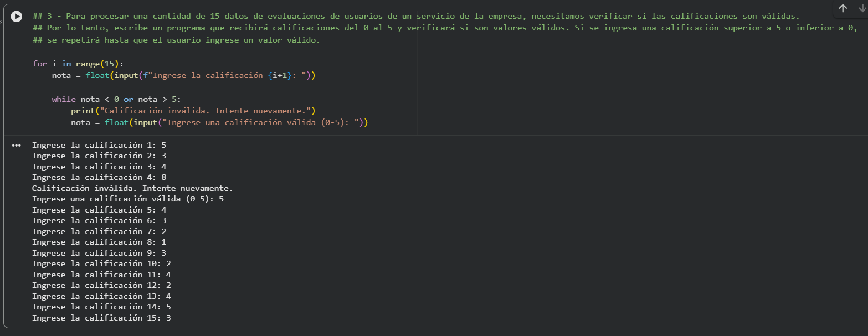Select the upward arrow in the cell toolbar
868x336 pixels.
coord(843,9)
